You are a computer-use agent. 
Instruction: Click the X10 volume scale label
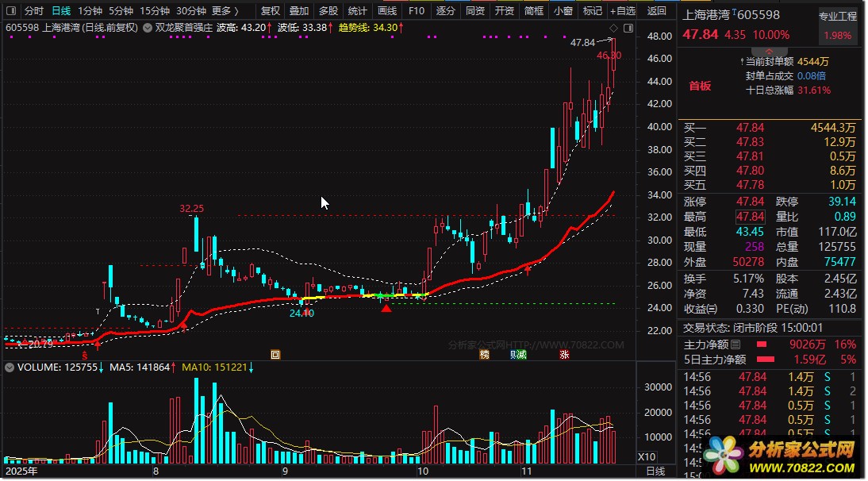coord(647,457)
